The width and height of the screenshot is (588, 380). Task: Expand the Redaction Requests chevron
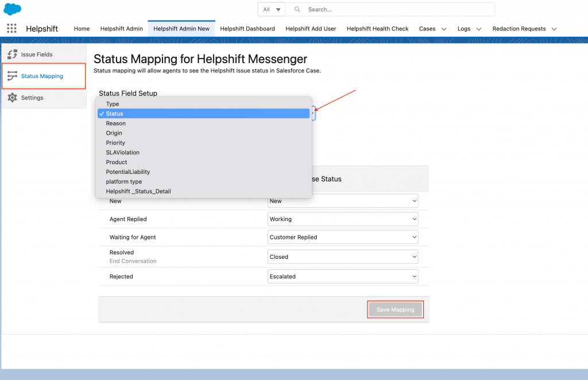[x=554, y=29]
